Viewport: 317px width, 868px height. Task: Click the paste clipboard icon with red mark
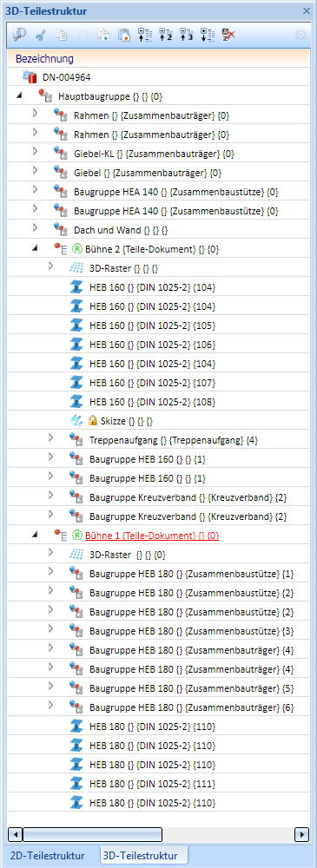(x=124, y=36)
